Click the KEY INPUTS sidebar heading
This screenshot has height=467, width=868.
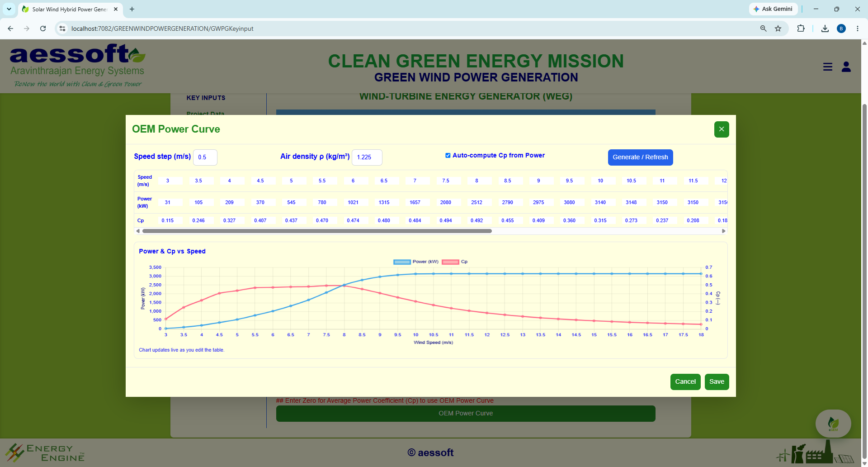click(206, 98)
